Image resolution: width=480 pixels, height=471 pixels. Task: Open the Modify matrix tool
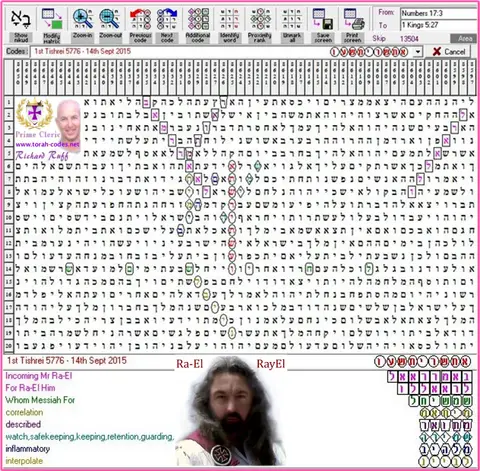point(52,19)
